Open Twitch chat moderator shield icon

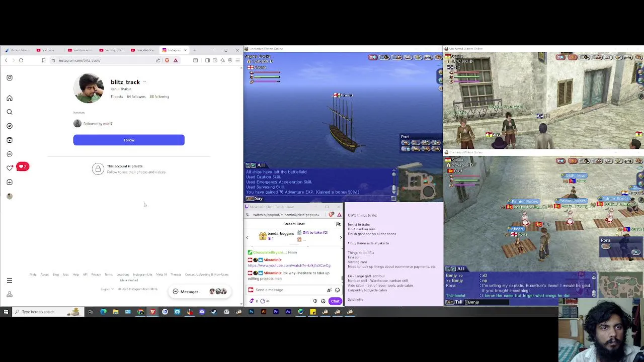tap(315, 301)
